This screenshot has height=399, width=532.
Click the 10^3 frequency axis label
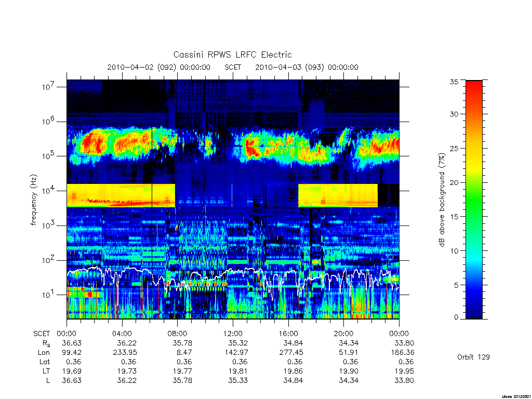[48, 225]
